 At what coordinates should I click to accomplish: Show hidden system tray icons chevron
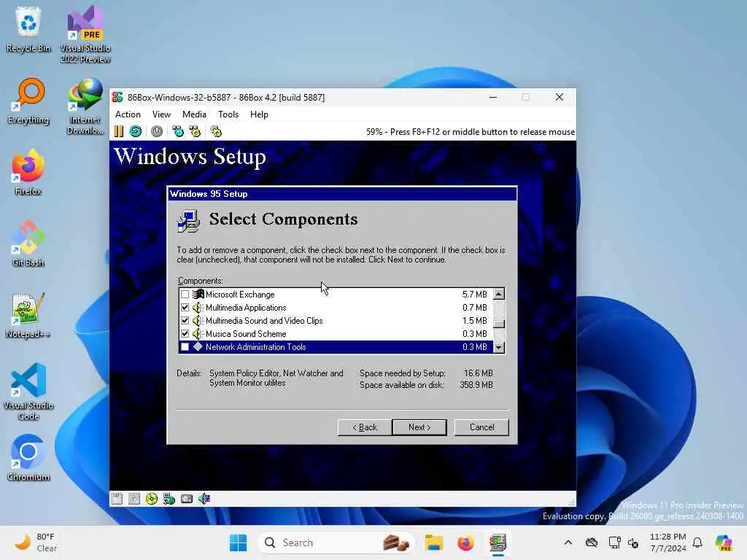pos(568,542)
